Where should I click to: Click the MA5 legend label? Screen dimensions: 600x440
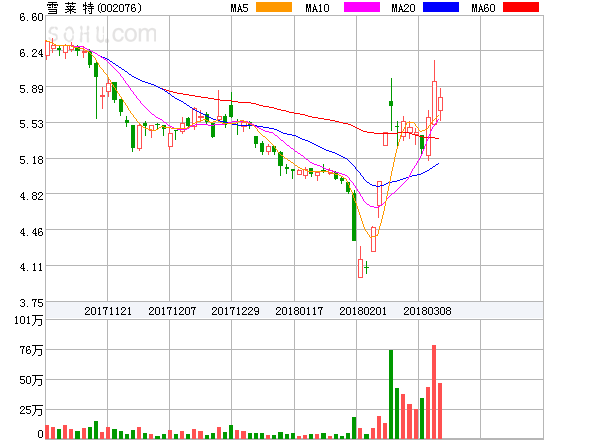(239, 8)
